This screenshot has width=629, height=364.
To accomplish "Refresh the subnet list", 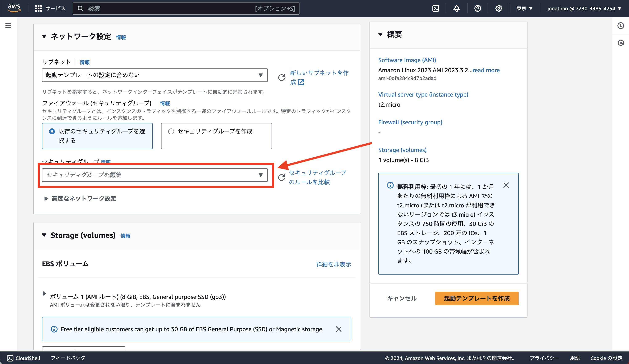I will [282, 78].
